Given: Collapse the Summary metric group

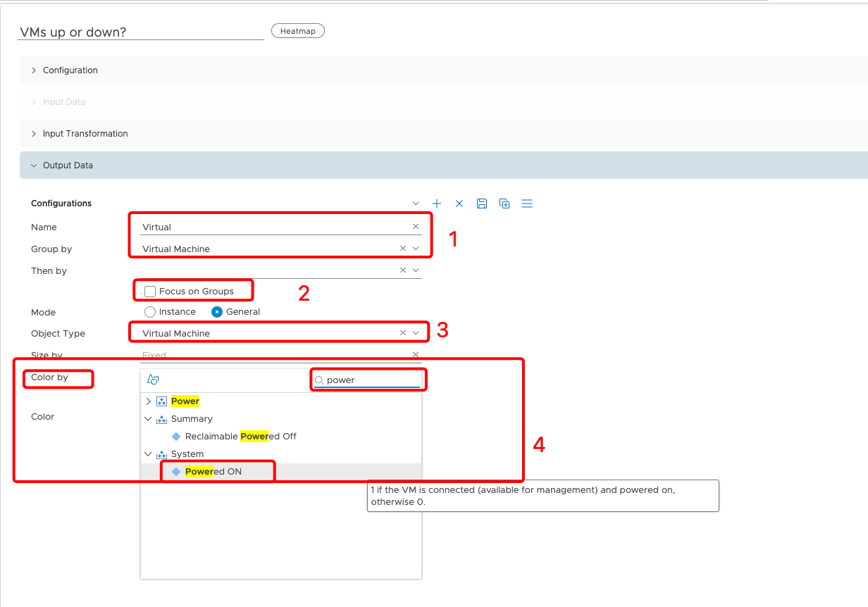Looking at the screenshot, I should [147, 418].
